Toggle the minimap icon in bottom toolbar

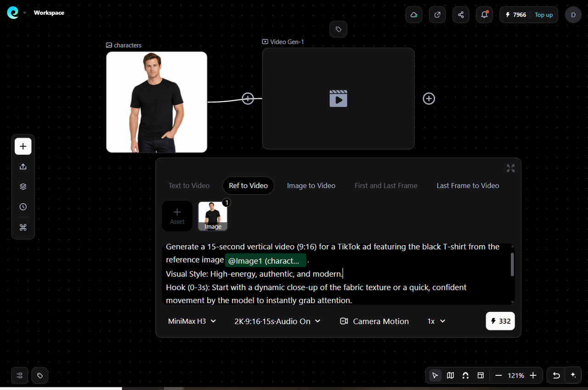pos(450,375)
